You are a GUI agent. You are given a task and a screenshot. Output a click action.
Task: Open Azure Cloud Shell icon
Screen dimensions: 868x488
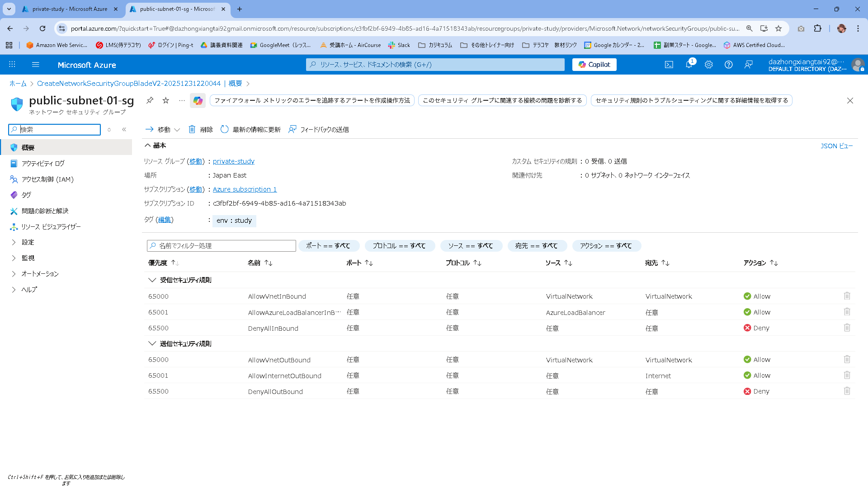[669, 65]
